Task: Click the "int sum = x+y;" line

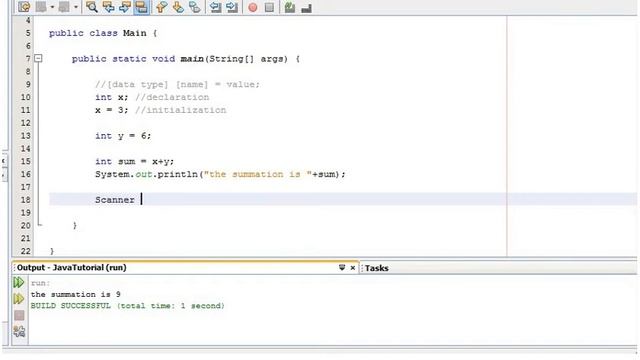Action: (x=134, y=162)
